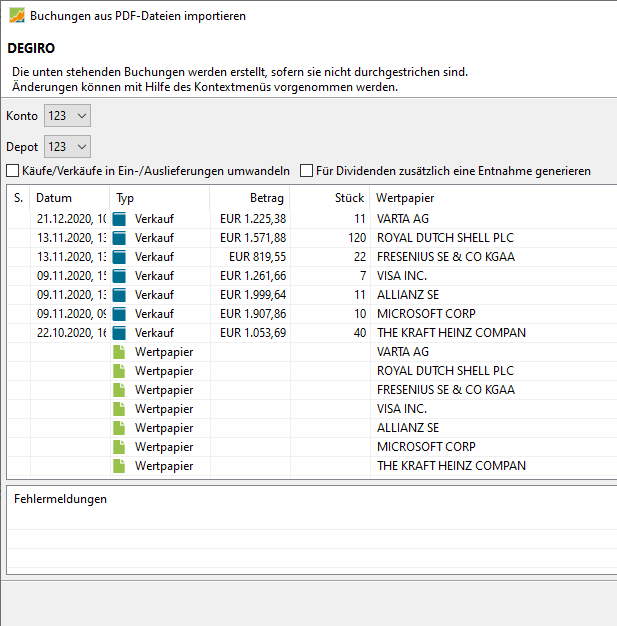The height and width of the screenshot is (626, 617).
Task: Open the Konto dropdown
Action: point(67,116)
